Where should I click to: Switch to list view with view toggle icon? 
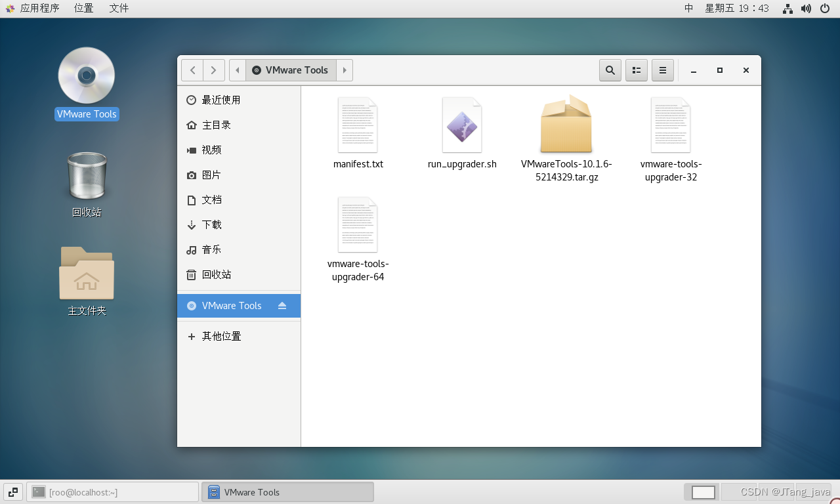click(637, 70)
